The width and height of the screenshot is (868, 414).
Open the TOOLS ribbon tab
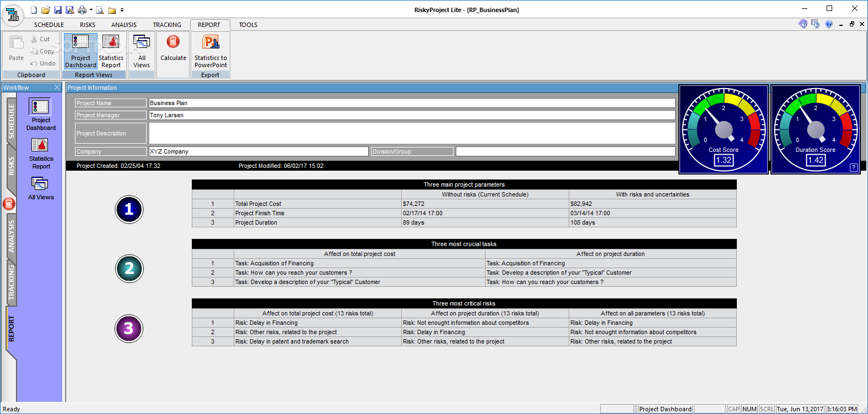click(x=248, y=25)
